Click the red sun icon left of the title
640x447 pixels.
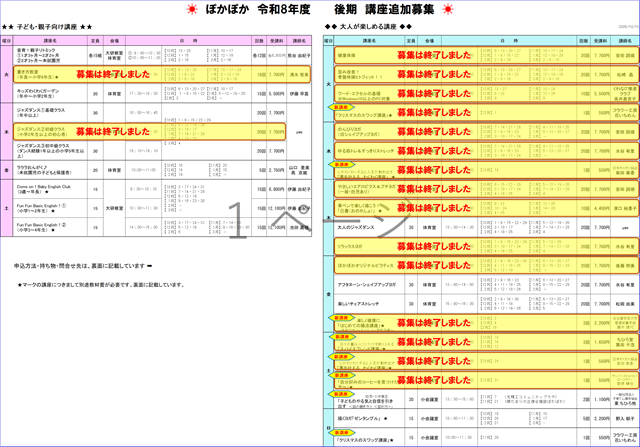coord(192,9)
